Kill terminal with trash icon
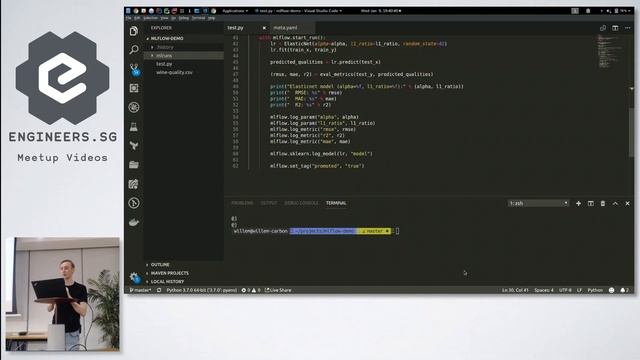Screen dimensions: 640x360 (x=603, y=203)
